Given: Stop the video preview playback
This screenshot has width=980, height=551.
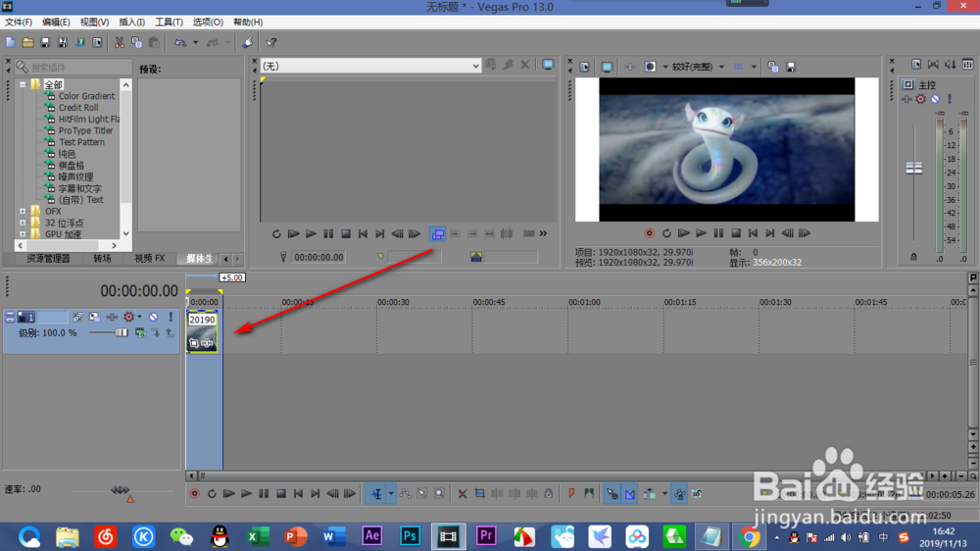Looking at the screenshot, I should pyautogui.click(x=736, y=233).
